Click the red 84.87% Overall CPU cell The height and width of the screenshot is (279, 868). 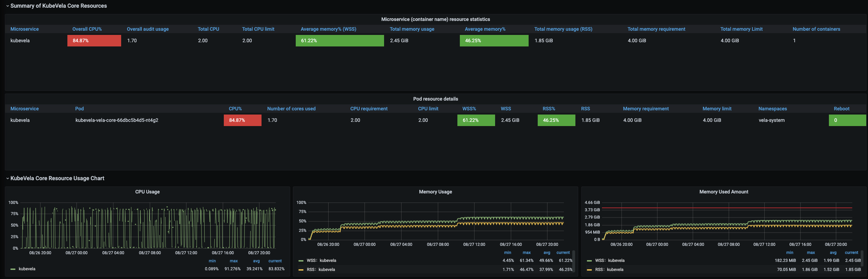tap(94, 41)
